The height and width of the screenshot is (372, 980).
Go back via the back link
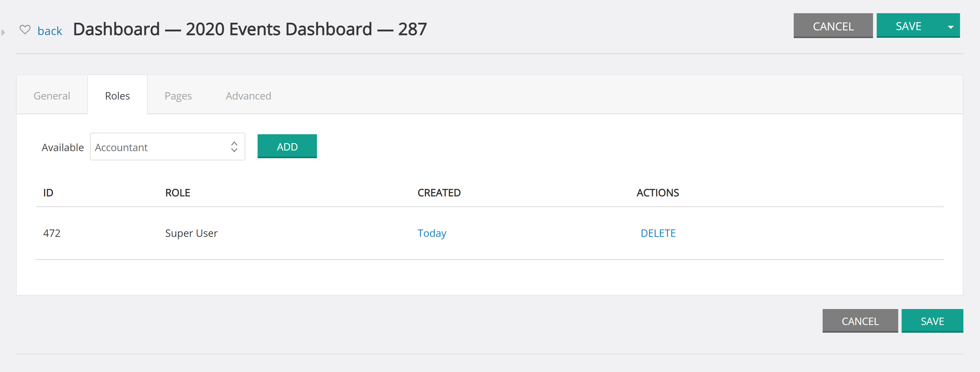tap(50, 31)
